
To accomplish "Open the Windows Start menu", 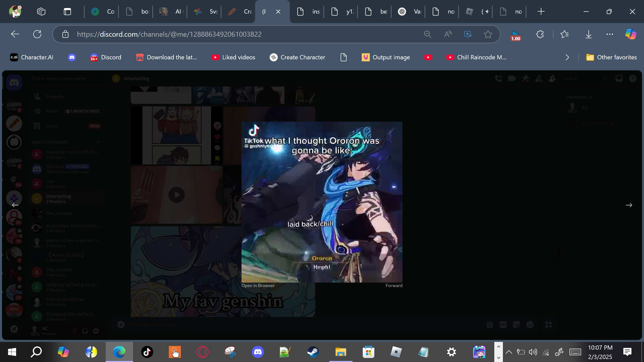I will pyautogui.click(x=12, y=352).
